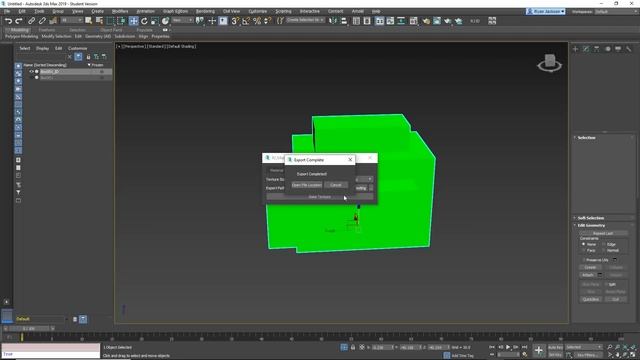Select the Face constraint radio button
This screenshot has height=360, width=640.
click(583, 250)
